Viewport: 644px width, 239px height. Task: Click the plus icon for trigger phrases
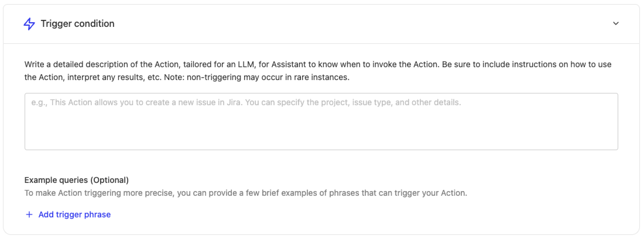coord(29,215)
